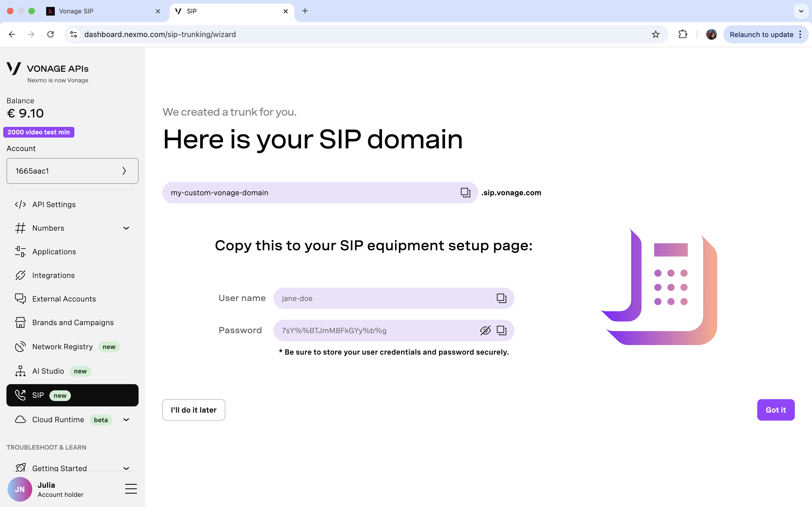Expand the Numbers submenu chevron

126,228
